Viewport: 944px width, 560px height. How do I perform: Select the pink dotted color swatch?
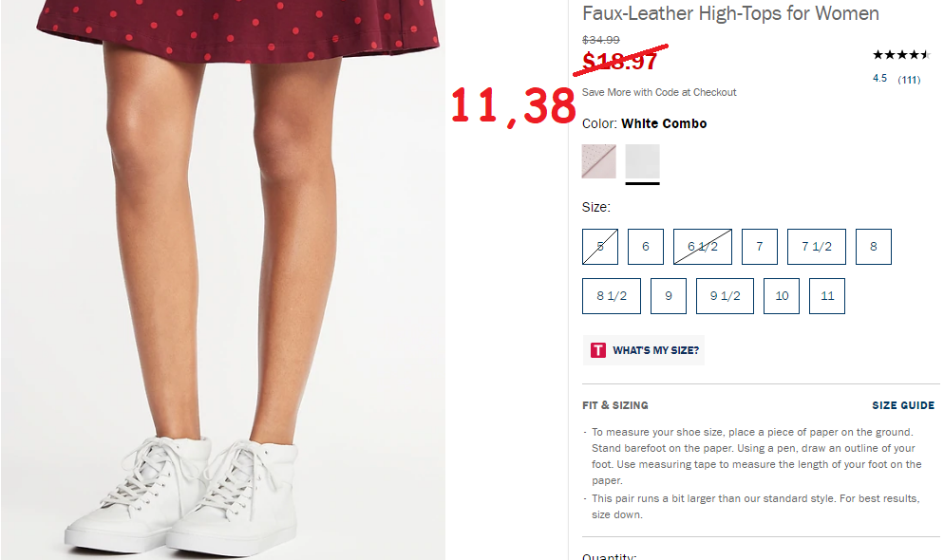coord(598,161)
